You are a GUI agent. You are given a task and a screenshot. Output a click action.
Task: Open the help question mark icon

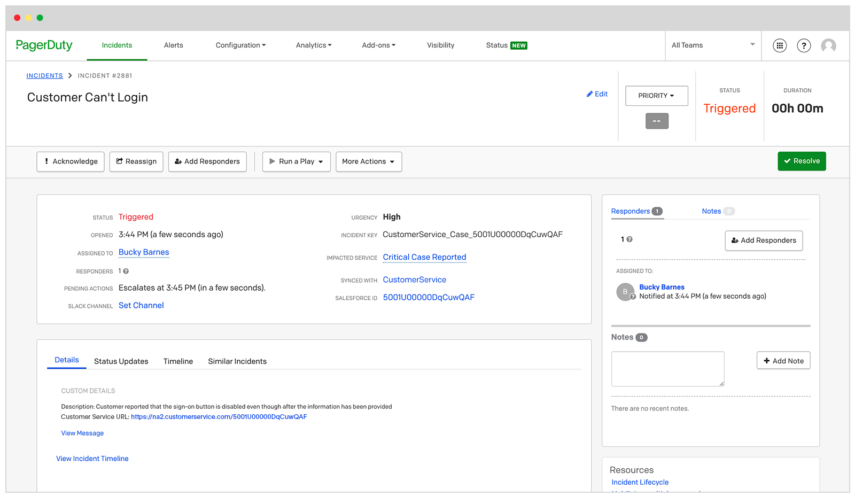coord(804,46)
